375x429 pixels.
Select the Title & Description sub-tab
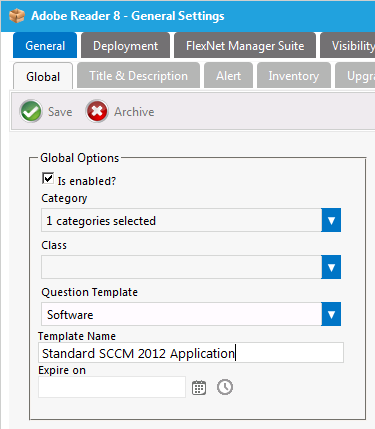pyautogui.click(x=138, y=76)
